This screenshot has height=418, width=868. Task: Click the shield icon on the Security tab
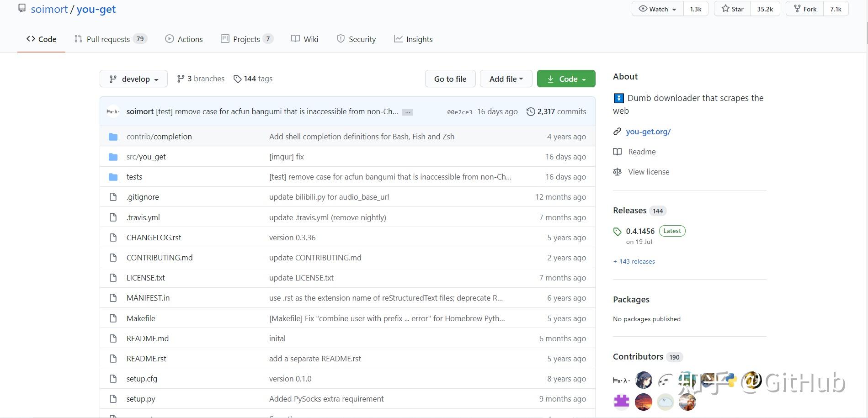pos(341,39)
